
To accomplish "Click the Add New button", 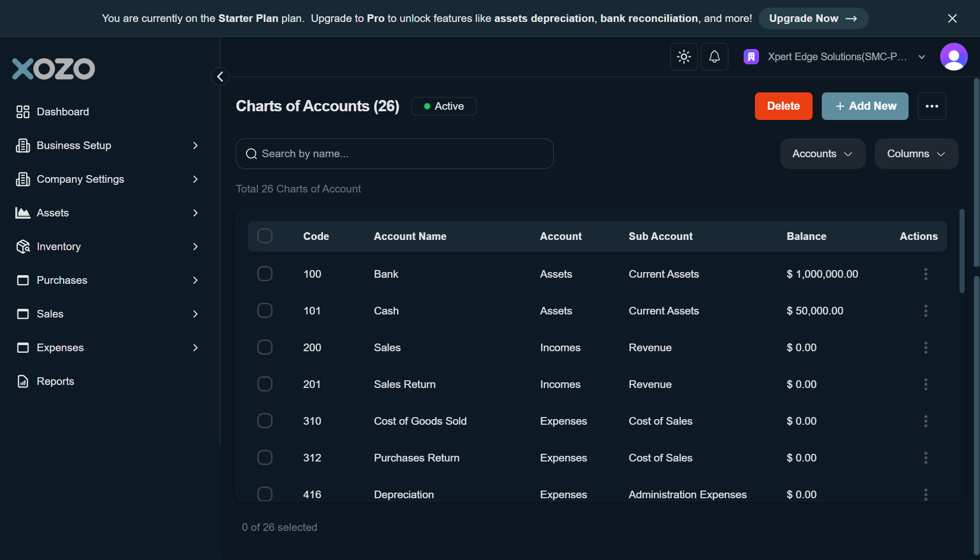I will click(x=865, y=106).
